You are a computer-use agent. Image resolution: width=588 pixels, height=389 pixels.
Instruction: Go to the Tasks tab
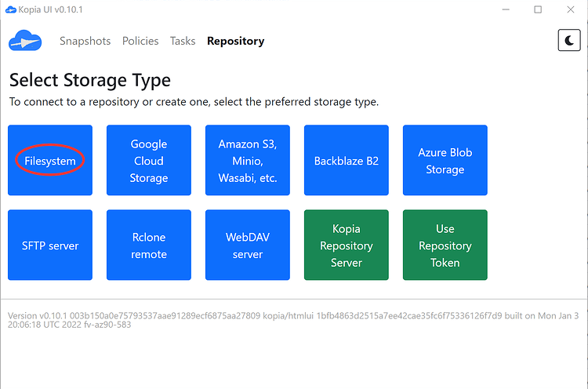click(183, 41)
